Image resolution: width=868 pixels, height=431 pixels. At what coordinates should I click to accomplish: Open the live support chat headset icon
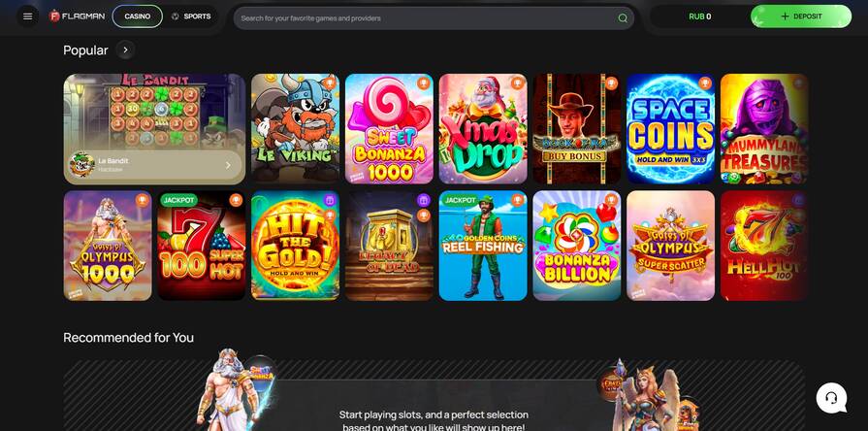tap(831, 398)
